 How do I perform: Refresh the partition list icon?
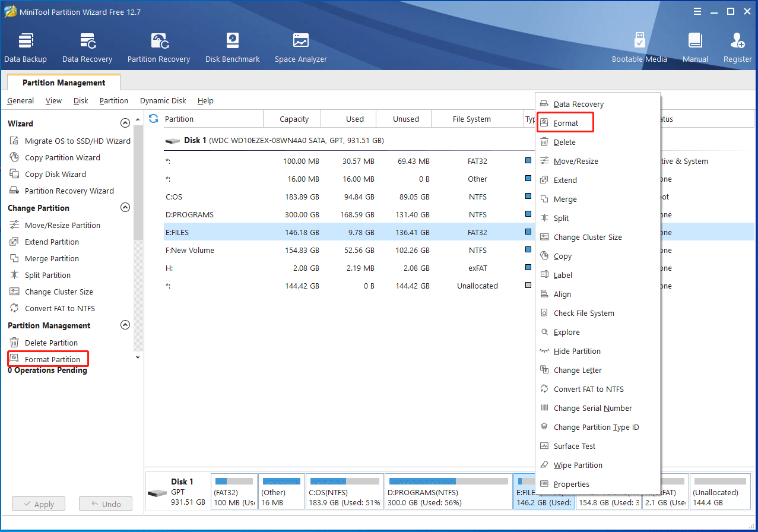tap(154, 118)
